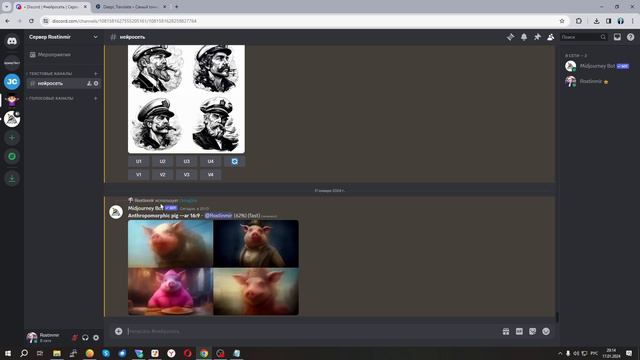Add a server with the plus icon
The image size is (640, 360).
tap(12, 138)
